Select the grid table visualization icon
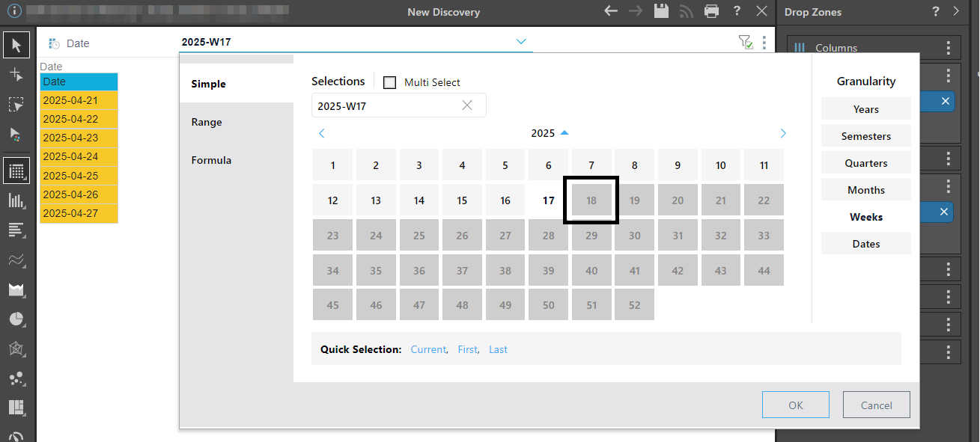Viewport: 980px width, 442px height. [x=16, y=171]
